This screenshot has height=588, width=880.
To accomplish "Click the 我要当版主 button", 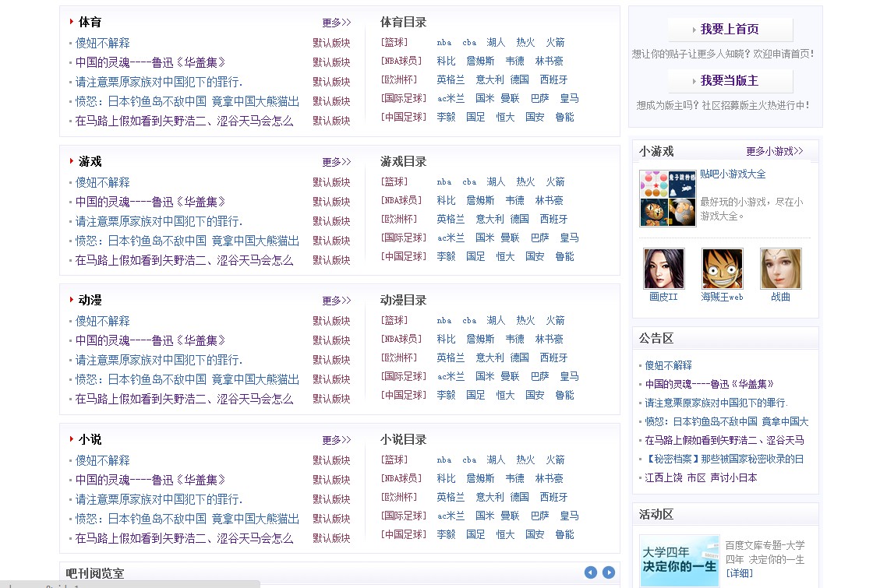I will [730, 81].
